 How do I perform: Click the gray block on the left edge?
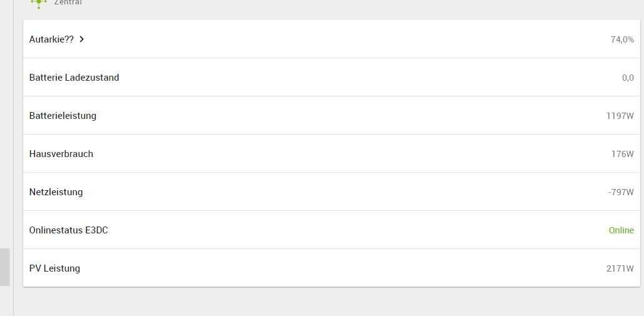coord(4,267)
